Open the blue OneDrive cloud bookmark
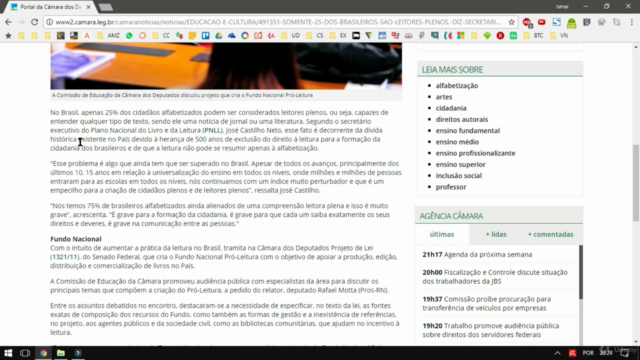 click(232, 36)
